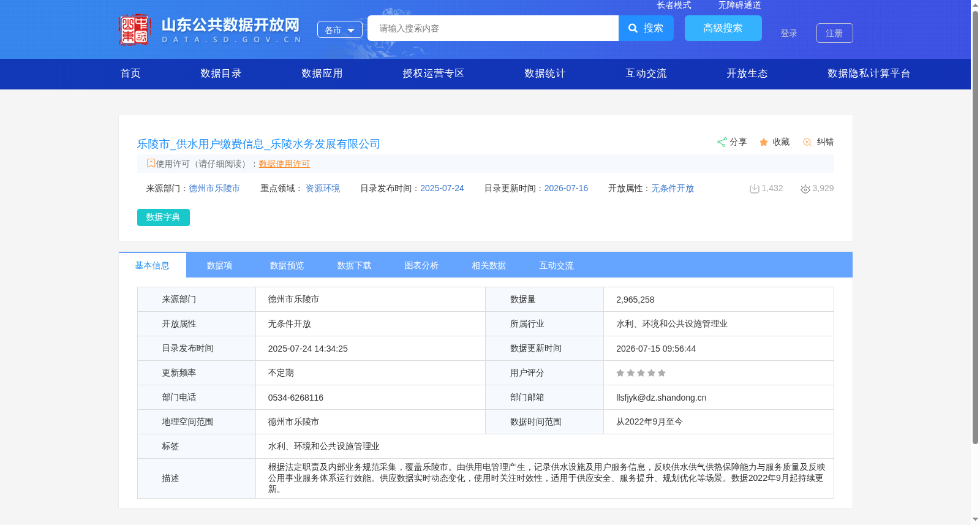The image size is (980, 525).
Task: Open 授权运营专区 navigation item
Action: point(434,74)
